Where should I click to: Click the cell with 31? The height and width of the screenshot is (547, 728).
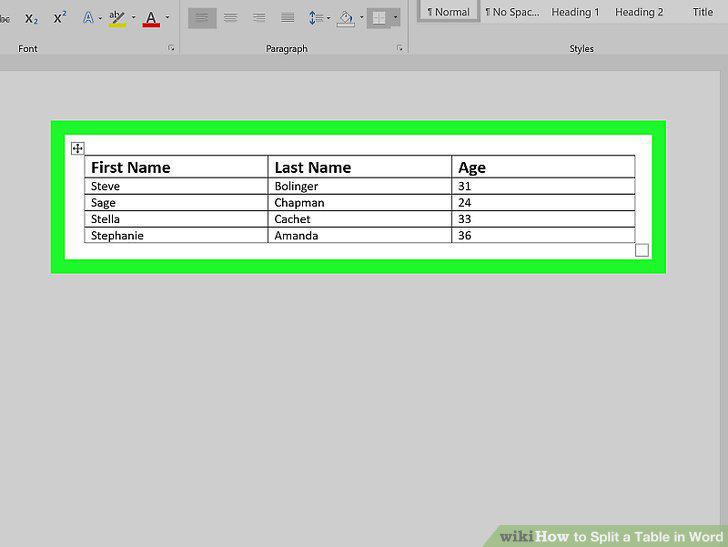click(543, 186)
